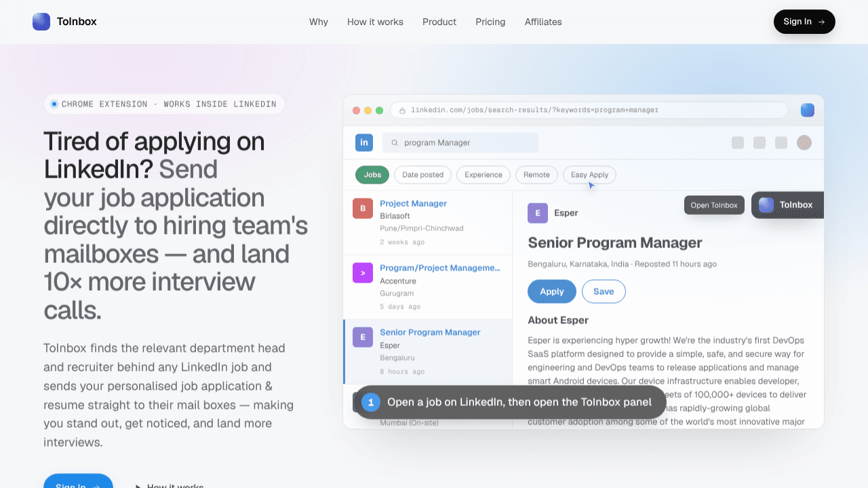Click the LinkedIn logo icon in mockup
Viewport: 868px width, 488px height.
pyautogui.click(x=364, y=142)
